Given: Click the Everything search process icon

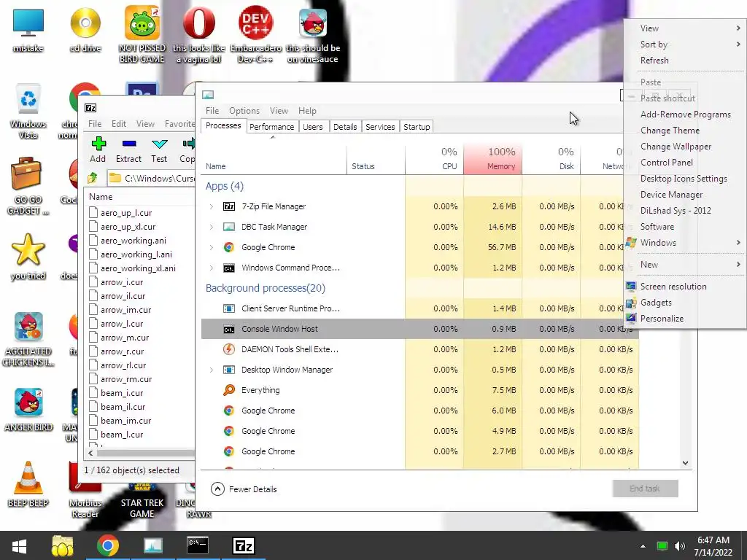Looking at the screenshot, I should click(x=228, y=390).
